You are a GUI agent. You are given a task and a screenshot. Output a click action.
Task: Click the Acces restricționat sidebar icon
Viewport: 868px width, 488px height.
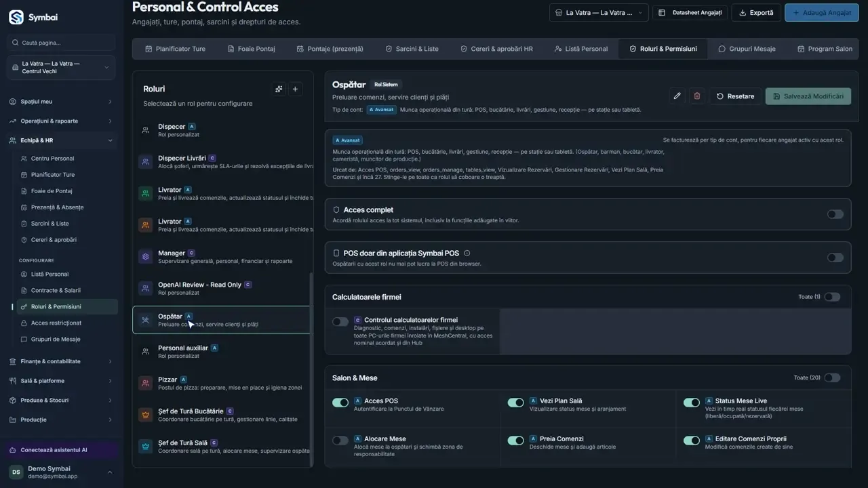tap(24, 323)
